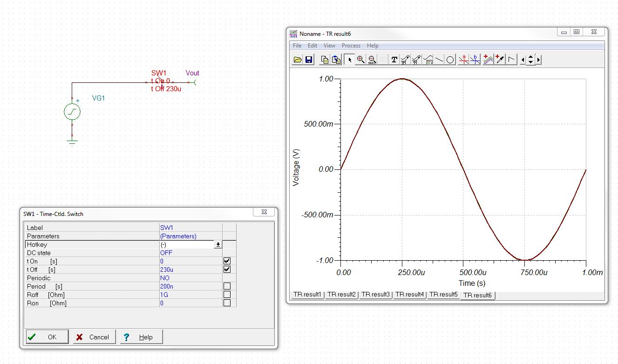This screenshot has width=618, height=364.
Task: Disable the 't Off' parameter checkbox
Action: pos(228,269)
